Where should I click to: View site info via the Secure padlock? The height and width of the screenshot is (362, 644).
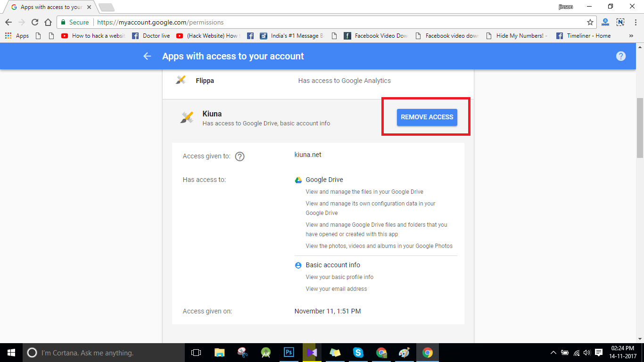coord(74,22)
